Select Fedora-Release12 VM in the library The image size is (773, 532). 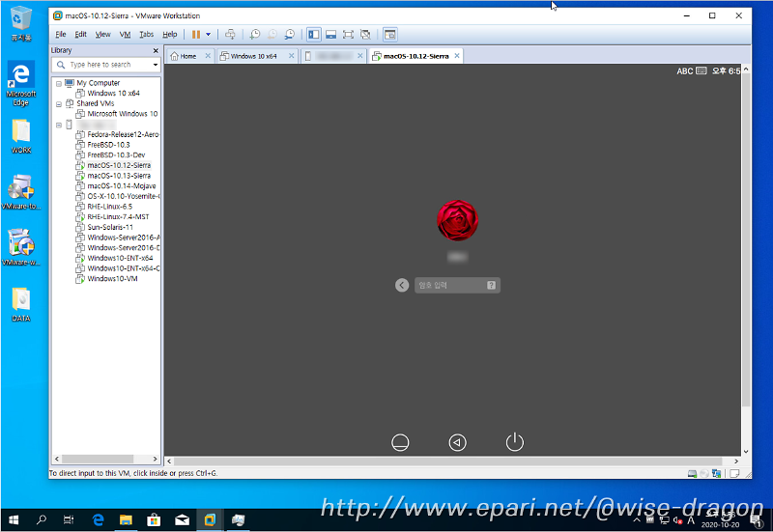[118, 134]
